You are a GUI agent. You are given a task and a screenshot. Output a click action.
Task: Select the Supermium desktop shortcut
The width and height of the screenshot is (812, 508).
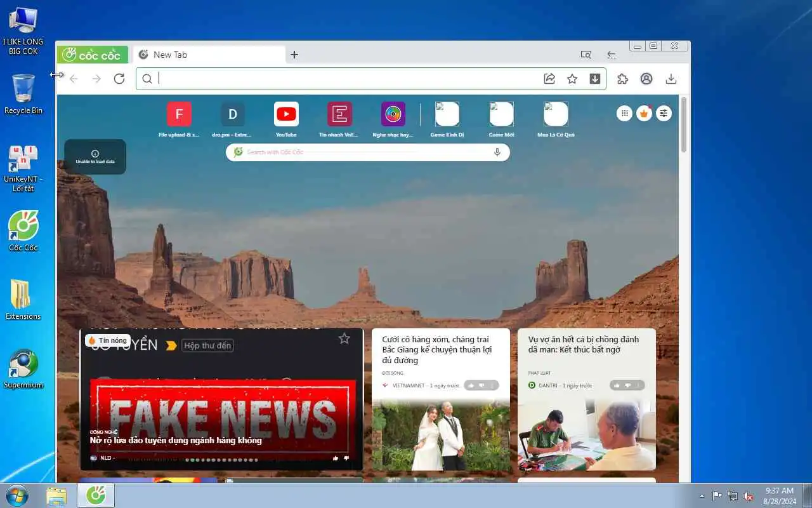point(23,368)
